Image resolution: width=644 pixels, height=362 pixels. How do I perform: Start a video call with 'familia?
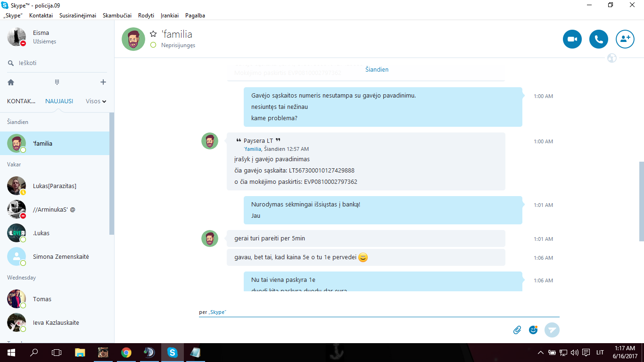(x=572, y=39)
